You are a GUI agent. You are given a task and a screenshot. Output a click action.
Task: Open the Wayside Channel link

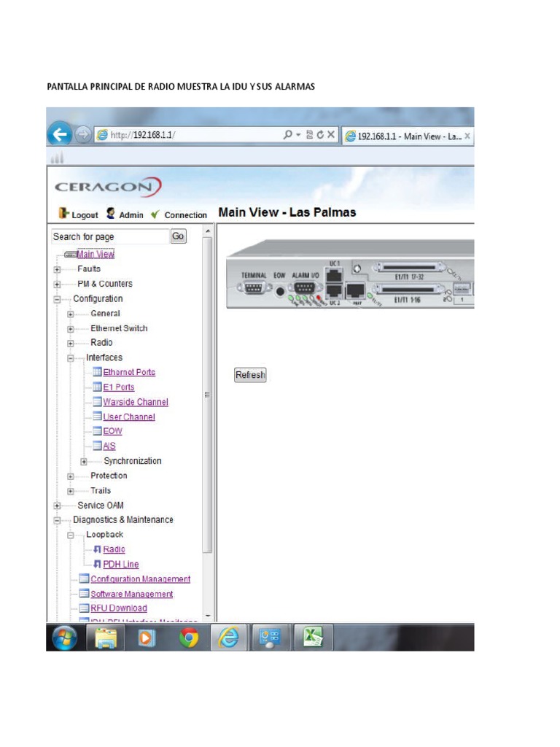(x=136, y=402)
